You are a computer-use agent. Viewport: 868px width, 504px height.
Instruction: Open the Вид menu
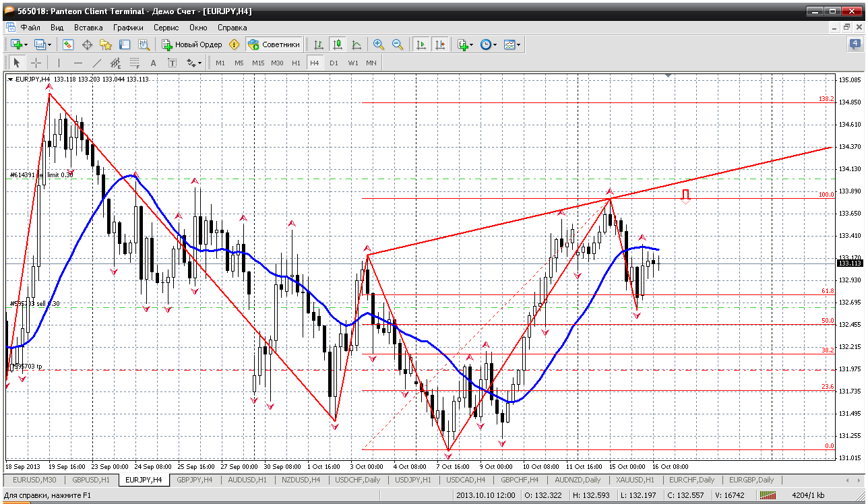coord(57,28)
